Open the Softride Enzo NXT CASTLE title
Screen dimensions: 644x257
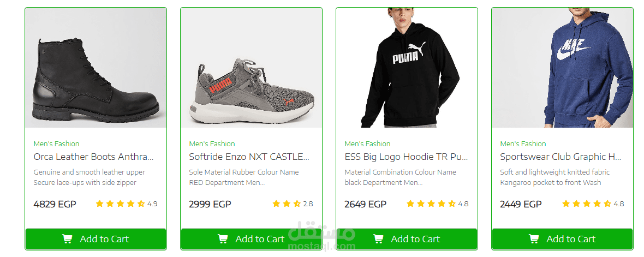(249, 157)
